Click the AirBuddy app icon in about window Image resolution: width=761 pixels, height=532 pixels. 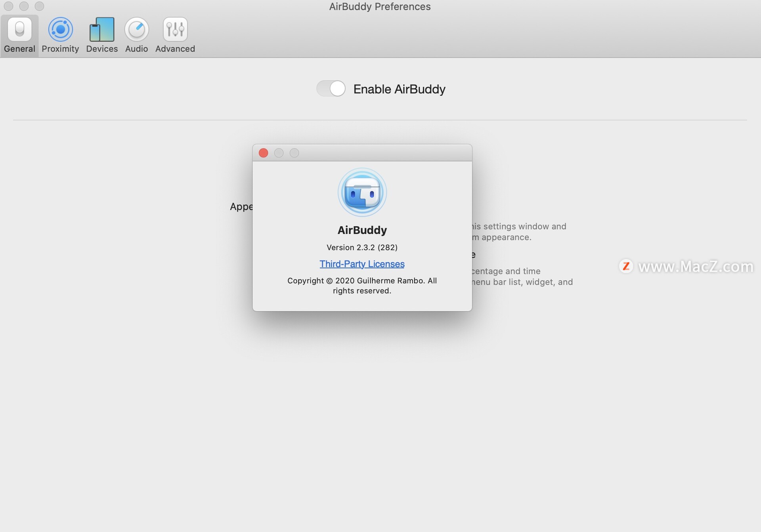pyautogui.click(x=362, y=193)
